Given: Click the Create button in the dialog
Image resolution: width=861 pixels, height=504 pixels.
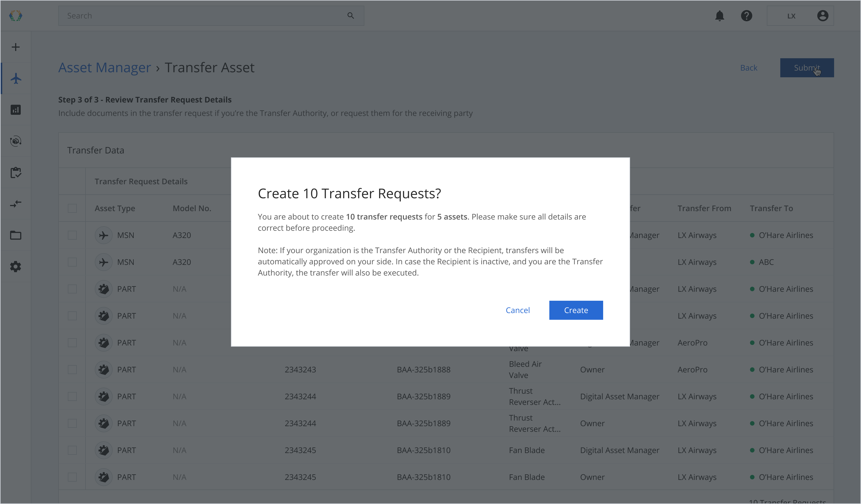Looking at the screenshot, I should click(x=576, y=310).
